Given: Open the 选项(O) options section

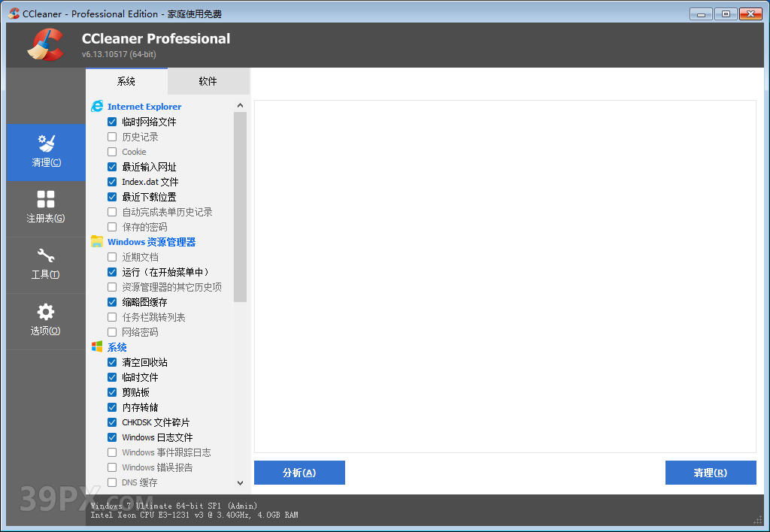Looking at the screenshot, I should pos(46,322).
